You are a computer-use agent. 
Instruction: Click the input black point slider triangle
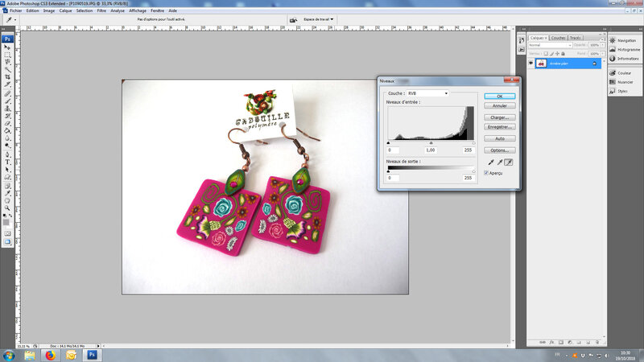point(388,143)
